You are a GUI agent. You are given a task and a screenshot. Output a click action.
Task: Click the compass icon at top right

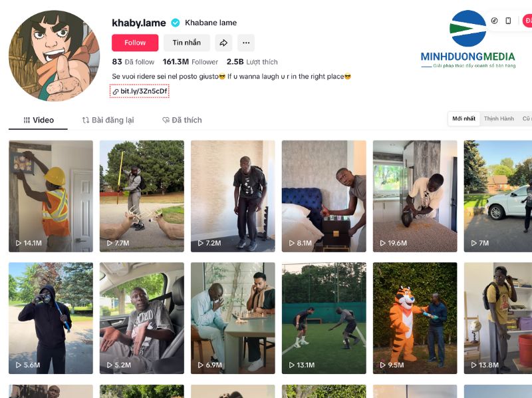(x=494, y=21)
